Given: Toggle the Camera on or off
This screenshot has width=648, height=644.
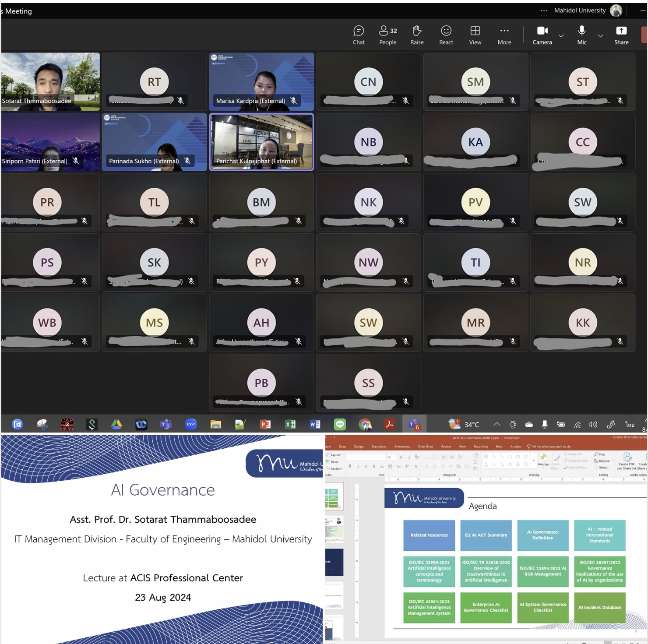Looking at the screenshot, I should 542,35.
